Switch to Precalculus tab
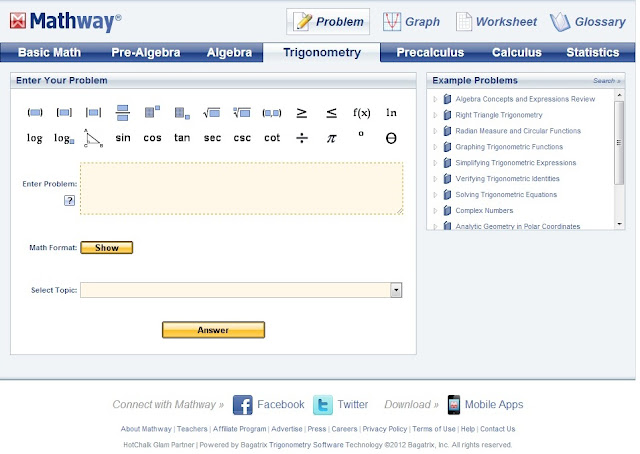The width and height of the screenshot is (640, 454). [x=430, y=53]
